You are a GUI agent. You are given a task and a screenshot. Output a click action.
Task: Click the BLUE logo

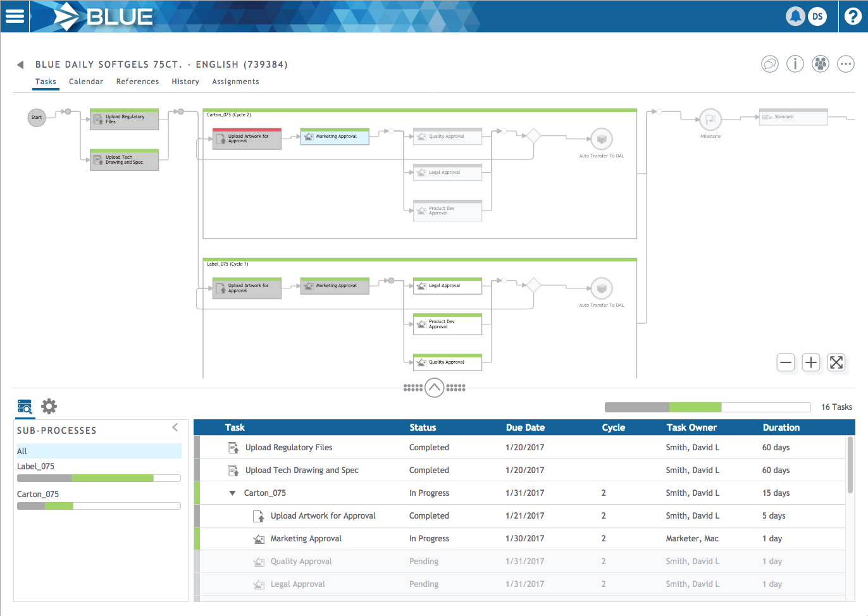click(x=104, y=16)
